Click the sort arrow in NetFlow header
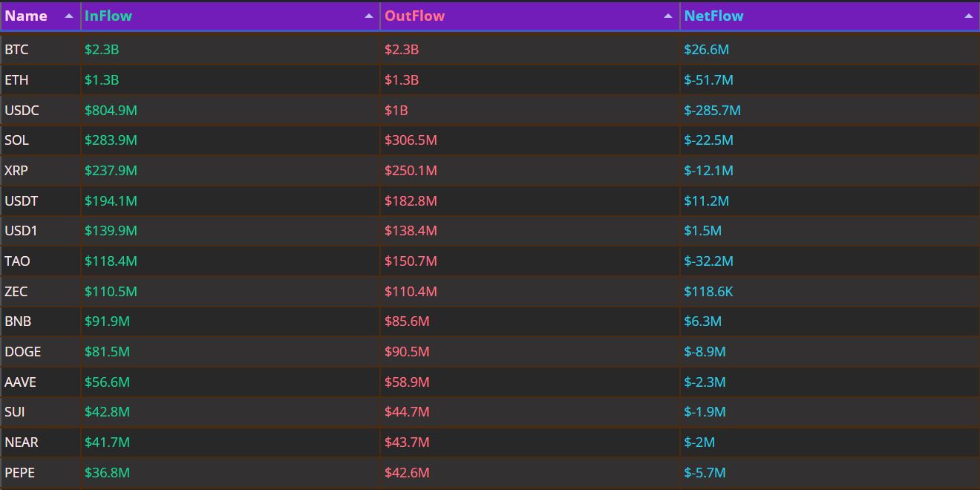 [x=968, y=16]
